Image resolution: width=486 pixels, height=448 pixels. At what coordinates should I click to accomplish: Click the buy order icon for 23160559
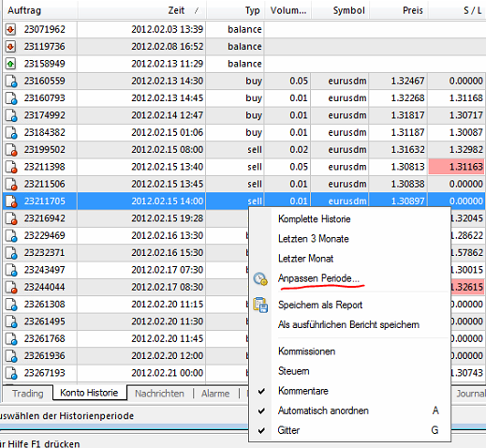click(11, 82)
